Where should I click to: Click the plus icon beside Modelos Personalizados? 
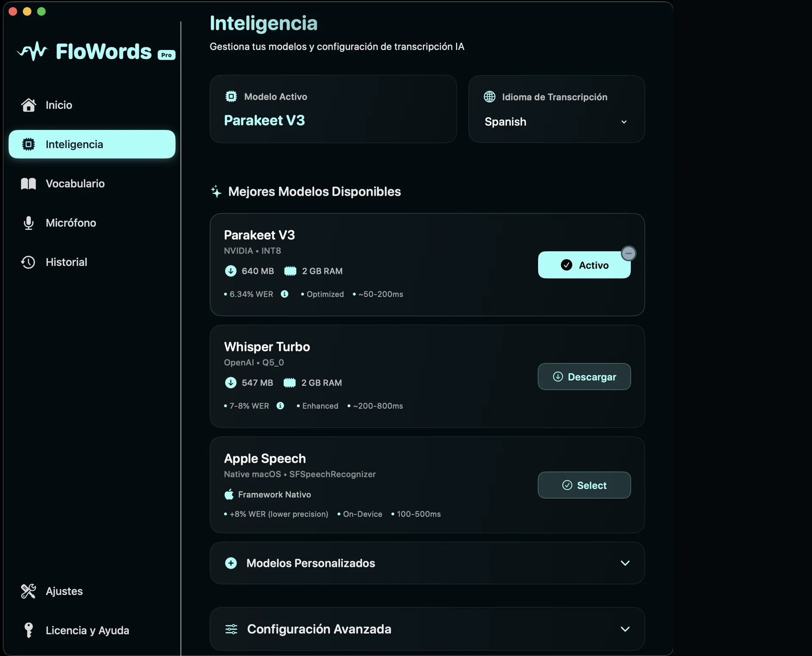(231, 563)
